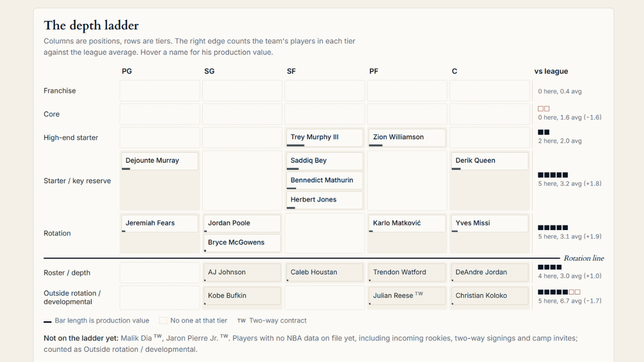Click the "2 here, 2.0 avg" count

(x=560, y=141)
